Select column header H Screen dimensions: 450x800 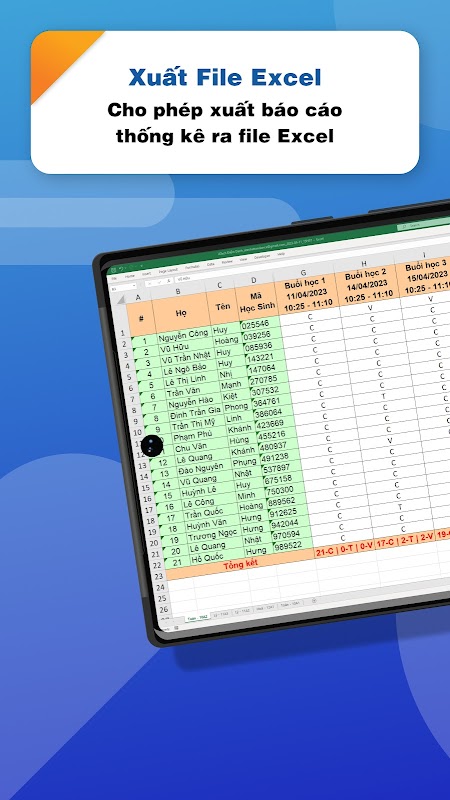[x=364, y=263]
